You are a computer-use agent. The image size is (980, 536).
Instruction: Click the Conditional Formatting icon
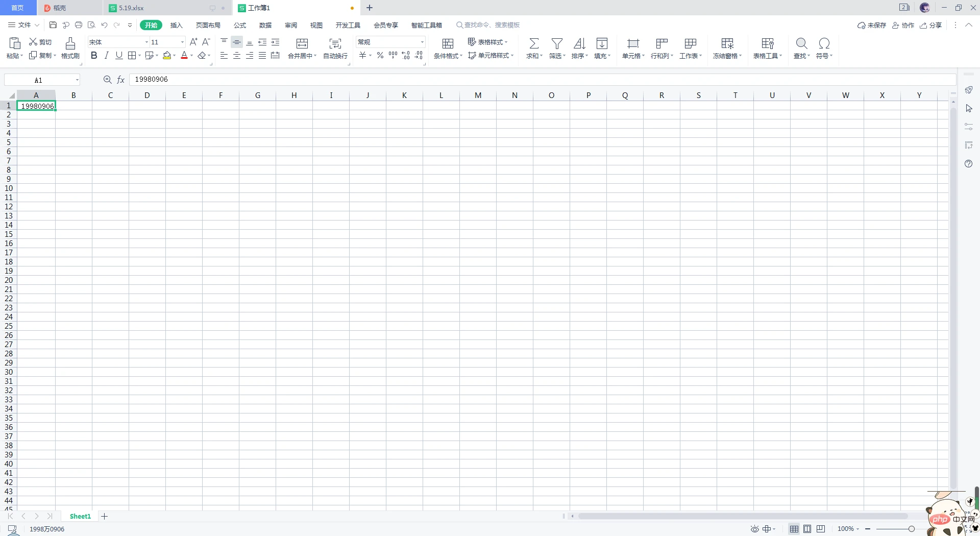(x=448, y=43)
